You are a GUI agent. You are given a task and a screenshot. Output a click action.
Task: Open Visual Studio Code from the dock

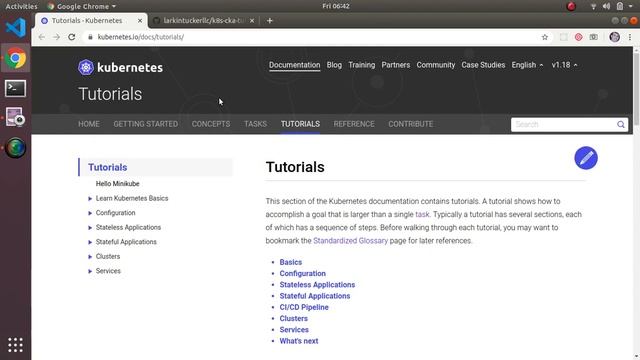(x=16, y=28)
